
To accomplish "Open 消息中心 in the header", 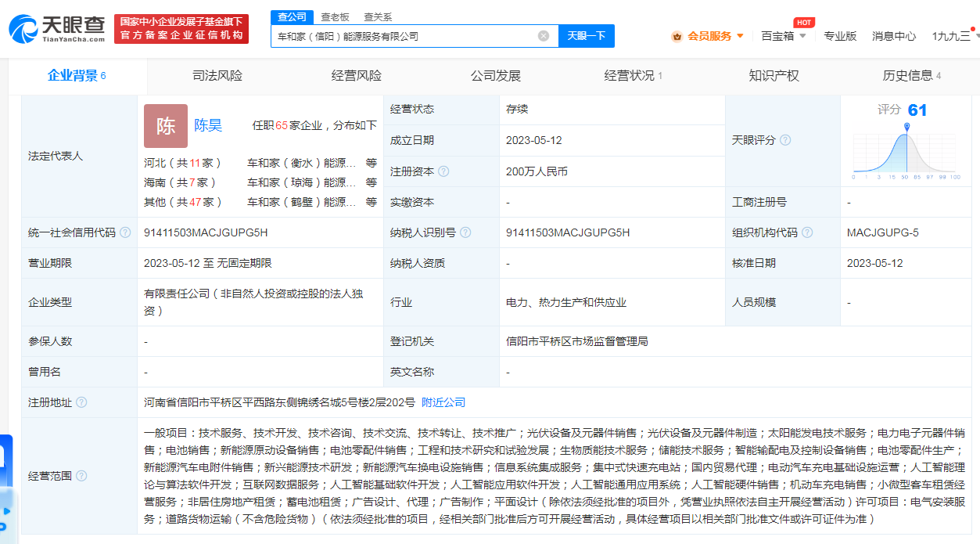I will point(894,36).
